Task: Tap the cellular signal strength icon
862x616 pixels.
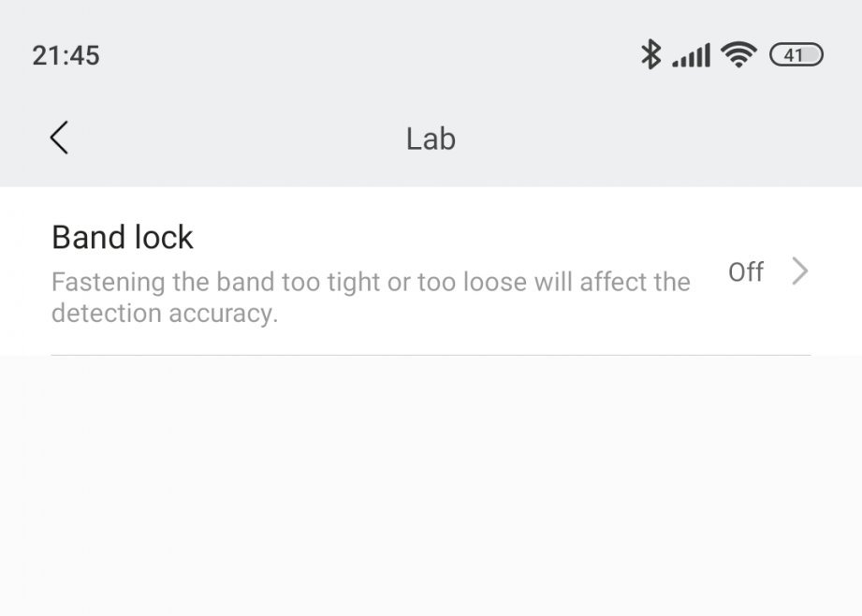Action: [x=692, y=56]
